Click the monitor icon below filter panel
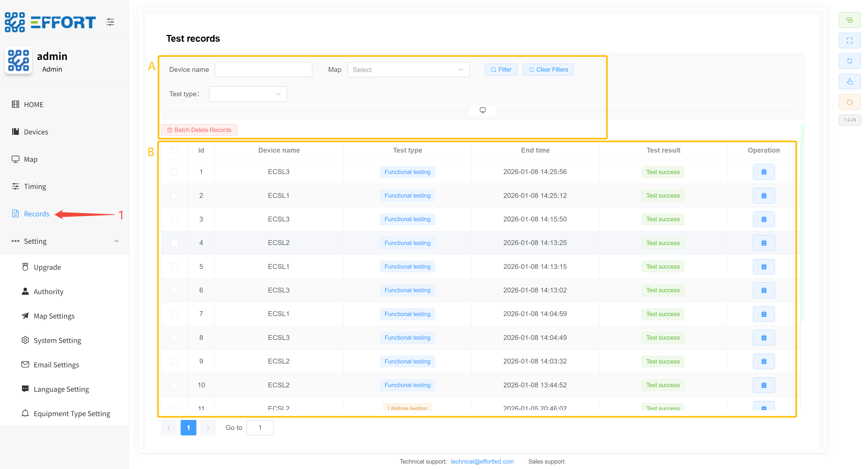This screenshot has width=868, height=469. click(x=483, y=110)
